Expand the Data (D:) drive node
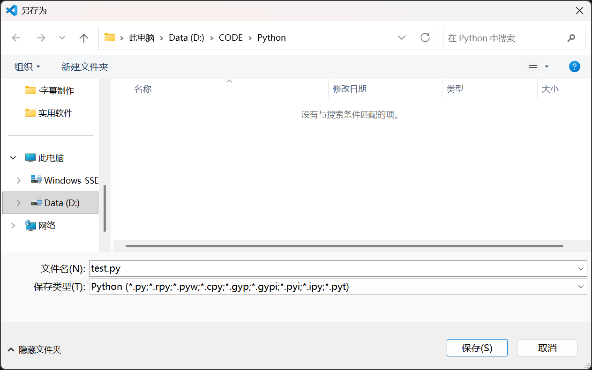The width and height of the screenshot is (592, 370). point(18,203)
